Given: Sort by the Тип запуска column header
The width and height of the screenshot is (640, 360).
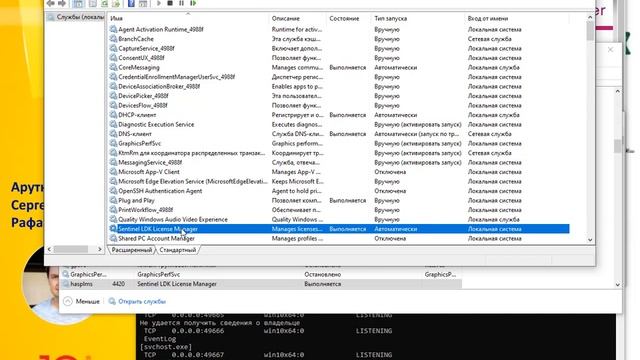Looking at the screenshot, I should 418,18.
